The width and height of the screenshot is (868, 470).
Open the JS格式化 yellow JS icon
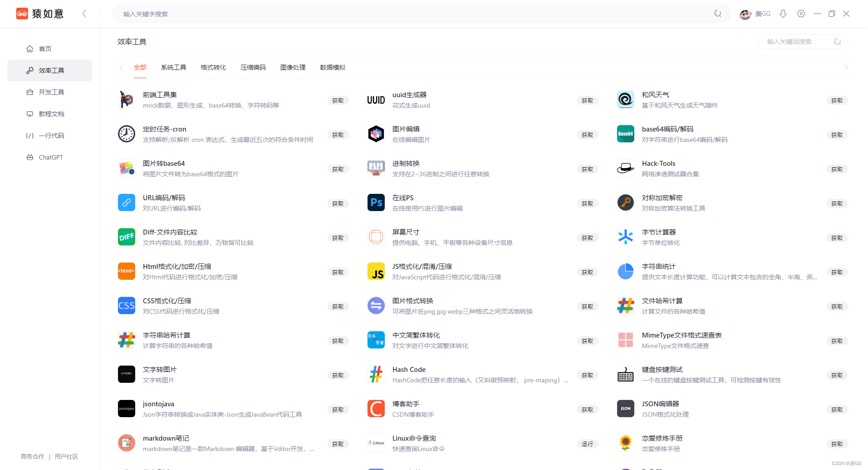point(376,272)
